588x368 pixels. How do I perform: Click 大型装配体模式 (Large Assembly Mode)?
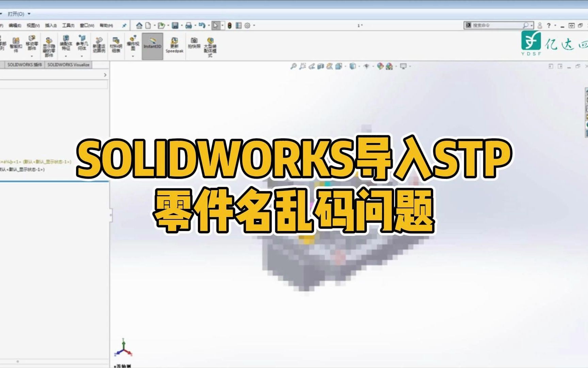click(210, 47)
